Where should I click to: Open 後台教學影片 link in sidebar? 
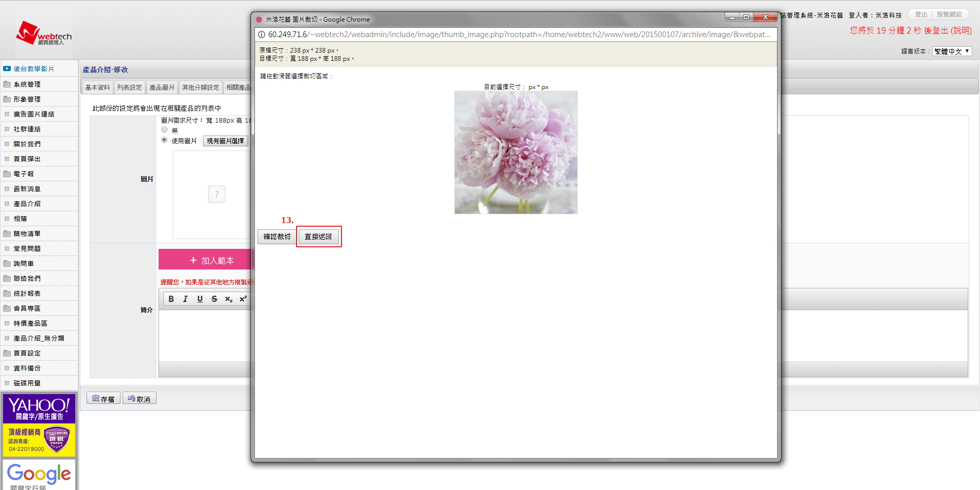click(x=33, y=69)
